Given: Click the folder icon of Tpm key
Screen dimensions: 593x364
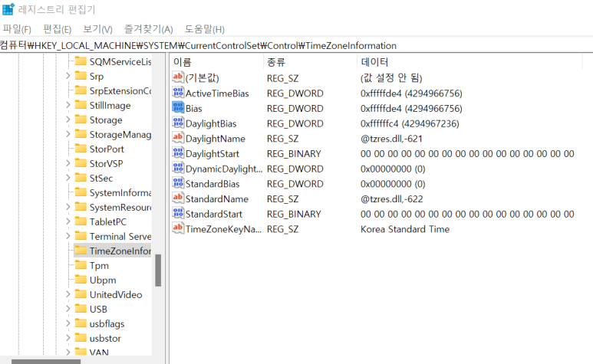Looking at the screenshot, I should [81, 265].
